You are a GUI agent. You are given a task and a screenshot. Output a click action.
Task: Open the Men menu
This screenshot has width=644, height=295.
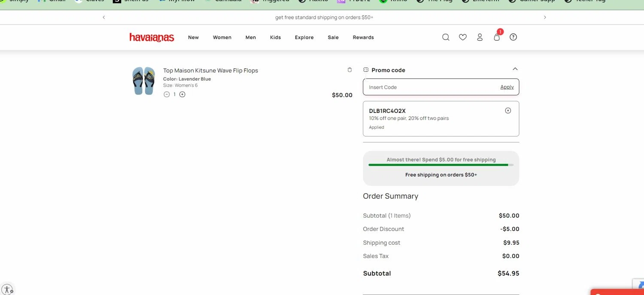tap(251, 37)
